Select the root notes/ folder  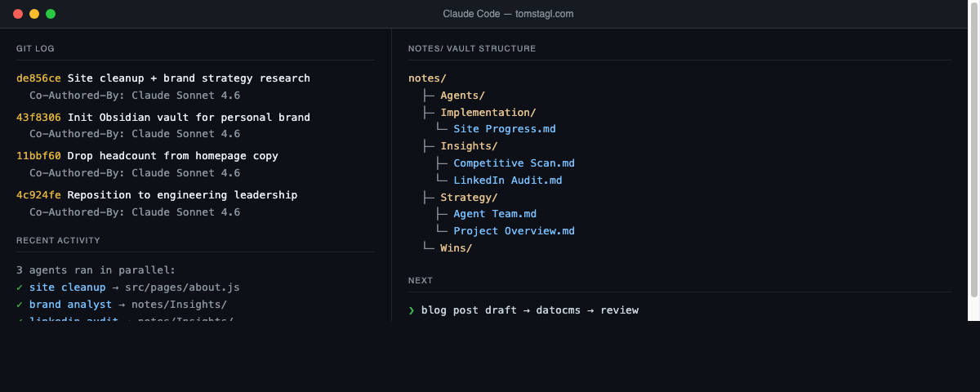tap(427, 78)
